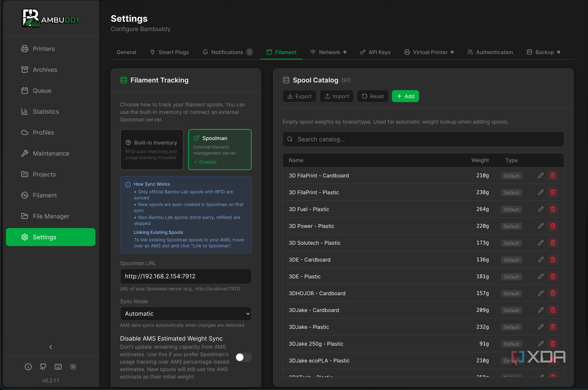Collapse the sidebar with the chevron arrow
This screenshot has width=588, height=390.
51,347
